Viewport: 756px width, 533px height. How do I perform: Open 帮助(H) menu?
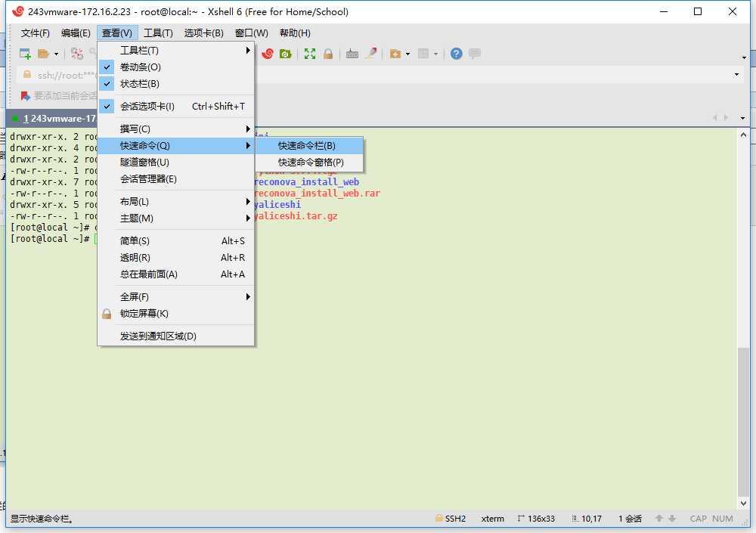coord(295,33)
